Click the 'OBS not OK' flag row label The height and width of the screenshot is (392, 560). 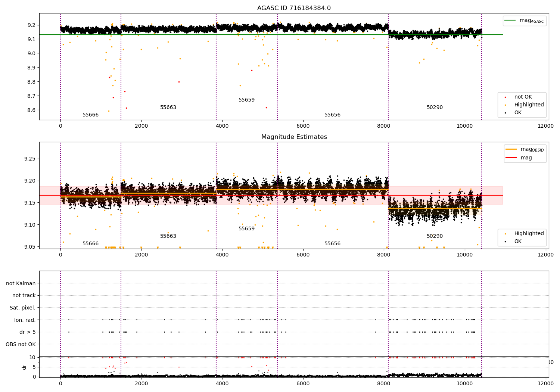pos(21,344)
